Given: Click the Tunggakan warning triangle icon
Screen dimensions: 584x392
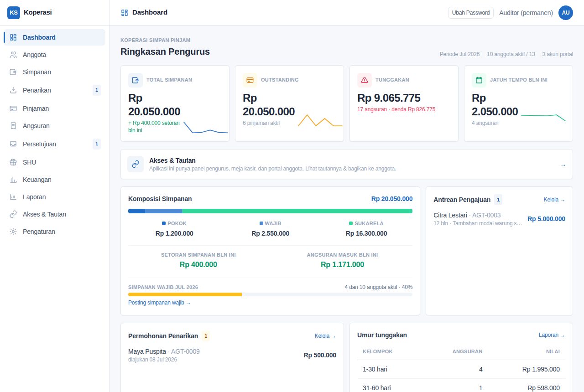Looking at the screenshot, I should 365,80.
